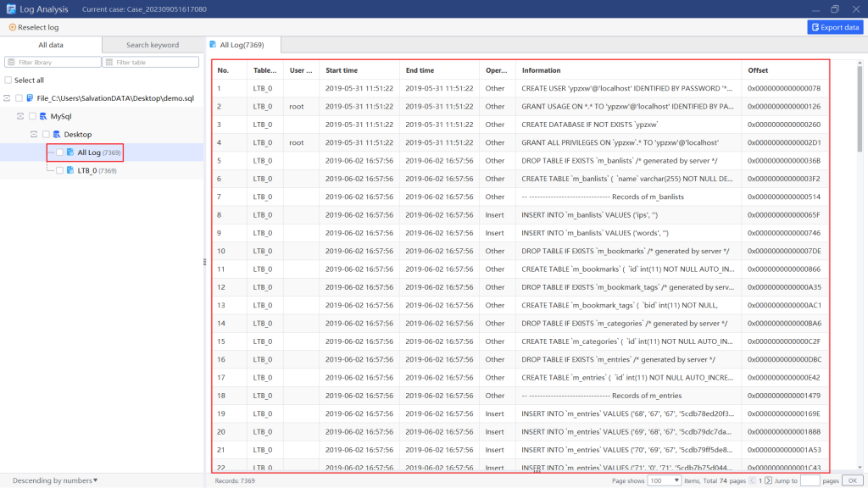This screenshot has height=488, width=868.
Task: Click the All Log table icon in tree
Action: (x=70, y=152)
